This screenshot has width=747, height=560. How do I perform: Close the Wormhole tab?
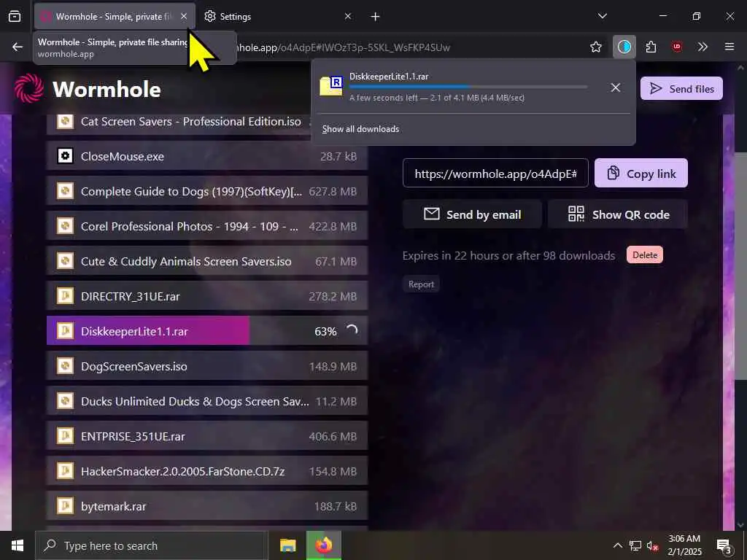coord(184,16)
